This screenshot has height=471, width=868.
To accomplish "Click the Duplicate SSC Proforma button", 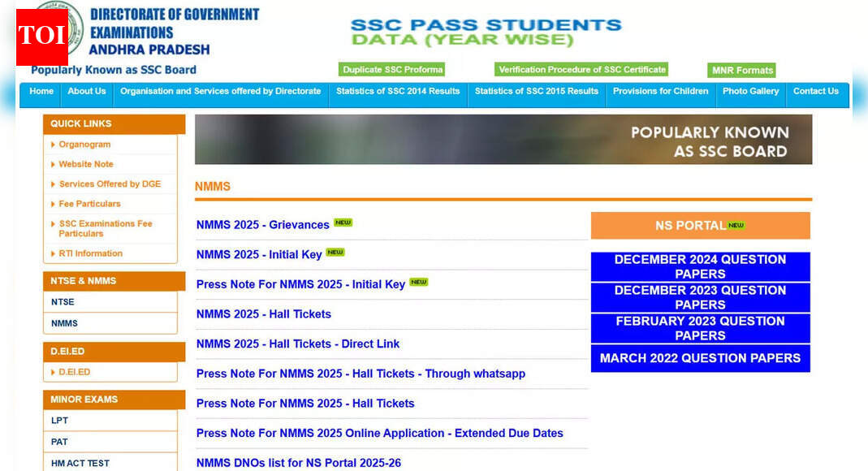I will tap(391, 69).
